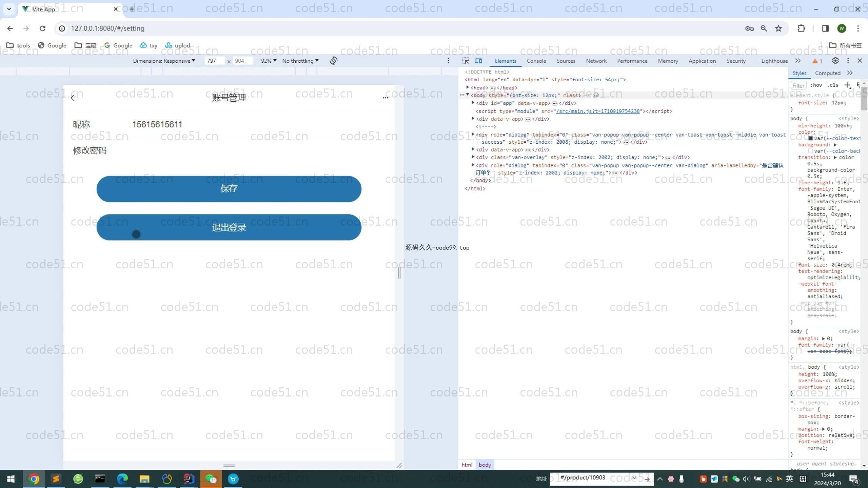Viewport: 868px width, 488px height.
Task: Open Windows Start menu
Action: 11,479
